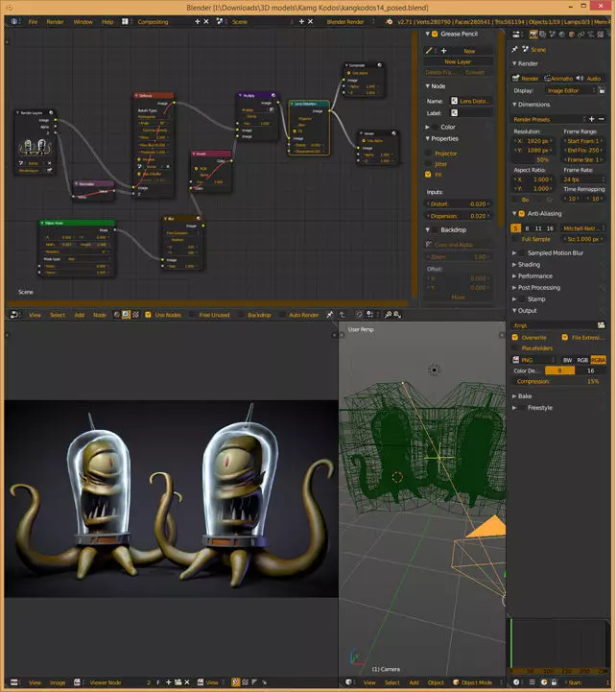Click the Render button in Render panel
Viewport: 616px width, 692px height.
pyautogui.click(x=526, y=78)
